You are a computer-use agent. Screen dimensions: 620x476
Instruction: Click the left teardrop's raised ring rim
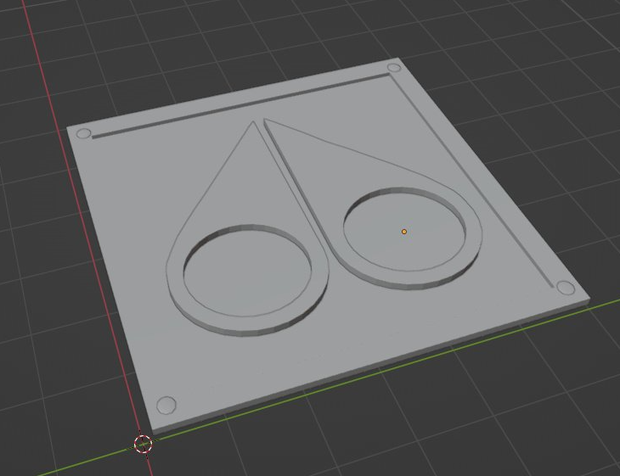coord(247,325)
